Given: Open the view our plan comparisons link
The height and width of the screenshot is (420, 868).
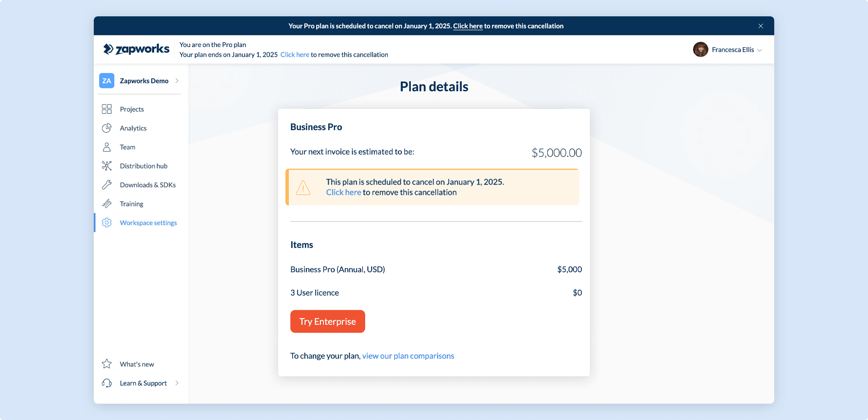Looking at the screenshot, I should coord(408,356).
